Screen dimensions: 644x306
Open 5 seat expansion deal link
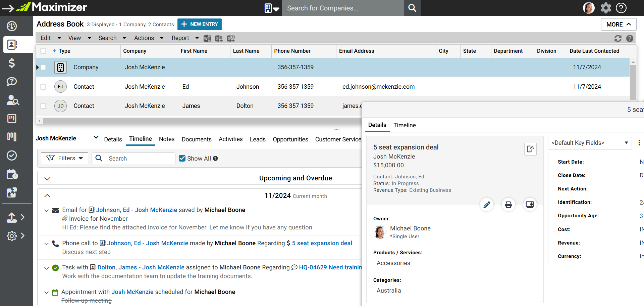[322, 243]
